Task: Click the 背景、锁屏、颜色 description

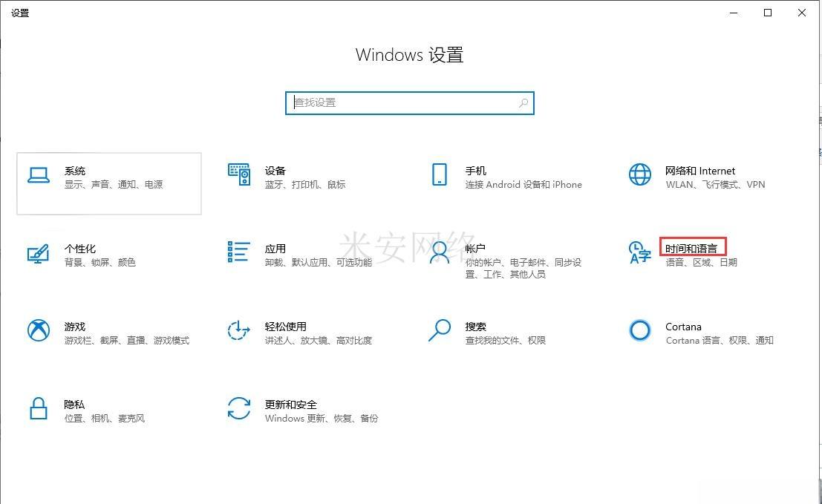Action: [x=100, y=263]
